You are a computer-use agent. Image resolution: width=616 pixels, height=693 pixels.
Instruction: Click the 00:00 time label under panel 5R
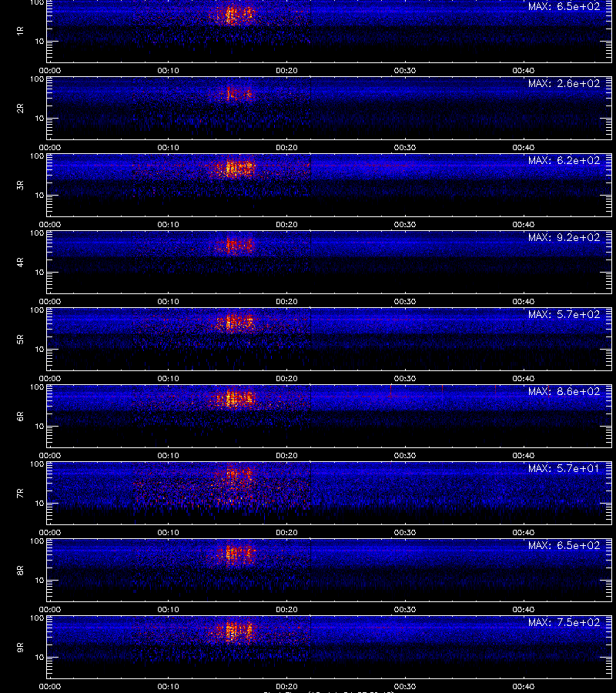click(50, 378)
